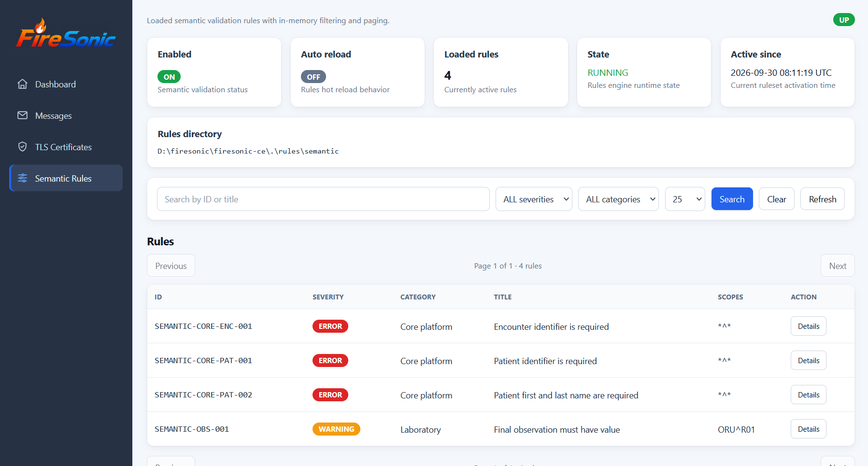Click the Active since timestamp
This screenshot has height=466, width=868.
(781, 72)
